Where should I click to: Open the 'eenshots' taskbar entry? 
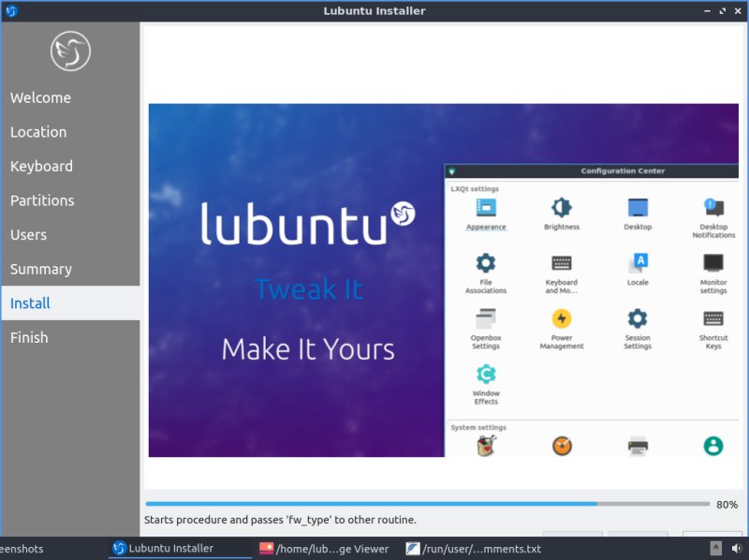pyautogui.click(x=22, y=549)
